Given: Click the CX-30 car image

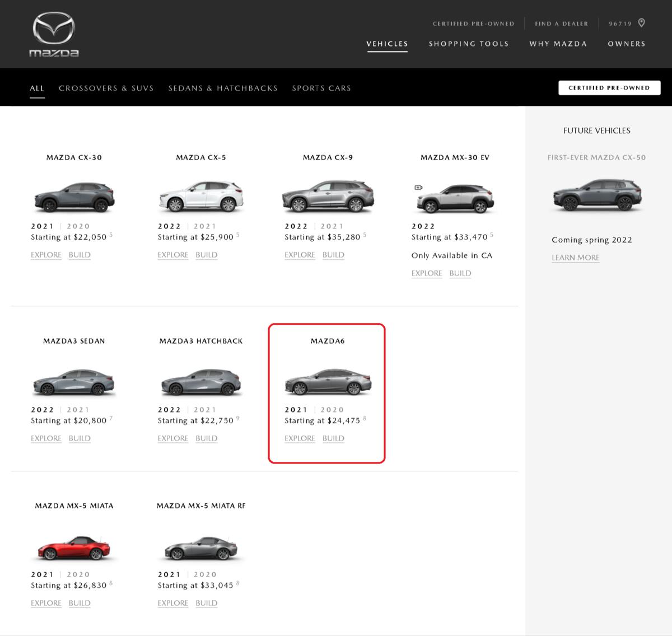Looking at the screenshot, I should click(74, 197).
